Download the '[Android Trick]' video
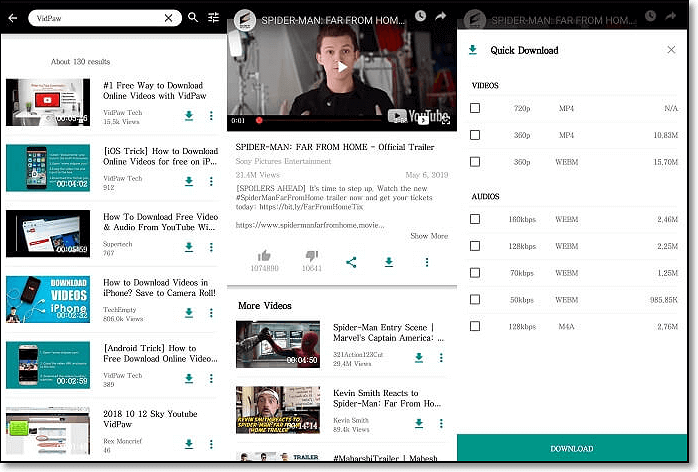The height and width of the screenshot is (472, 698). pos(189,378)
